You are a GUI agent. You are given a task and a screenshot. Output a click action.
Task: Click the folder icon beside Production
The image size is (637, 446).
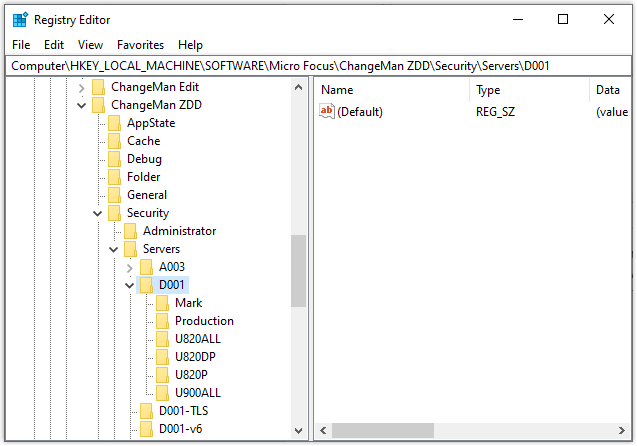[x=162, y=321]
